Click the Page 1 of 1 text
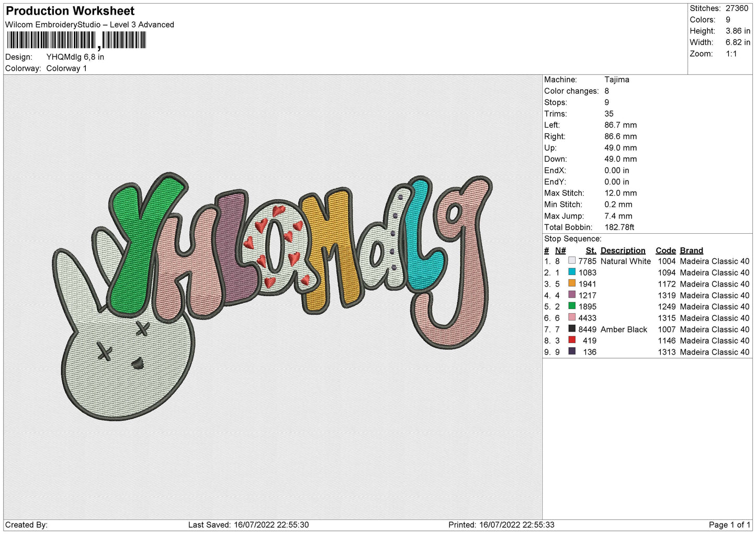 click(729, 525)
